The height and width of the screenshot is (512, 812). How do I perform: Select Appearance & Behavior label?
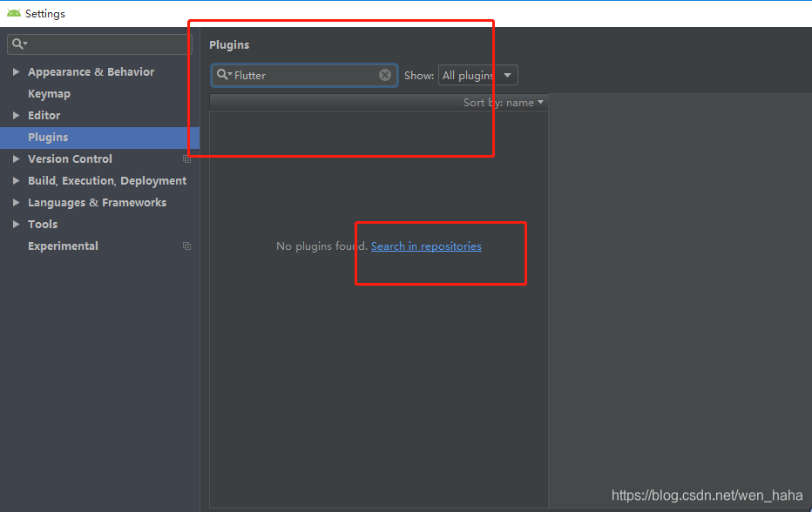point(91,72)
